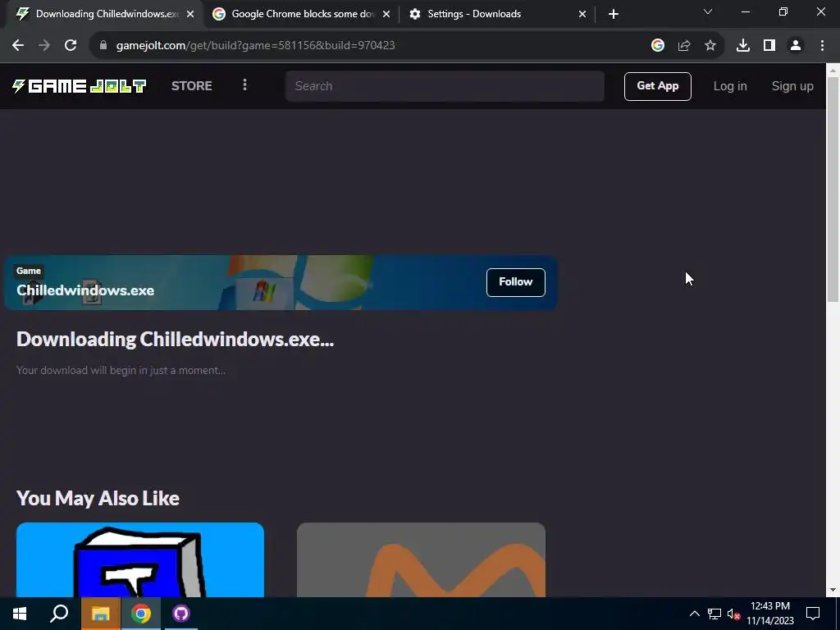Image resolution: width=840 pixels, height=630 pixels.
Task: Open GitHub Desktop from the taskbar
Action: click(181, 614)
